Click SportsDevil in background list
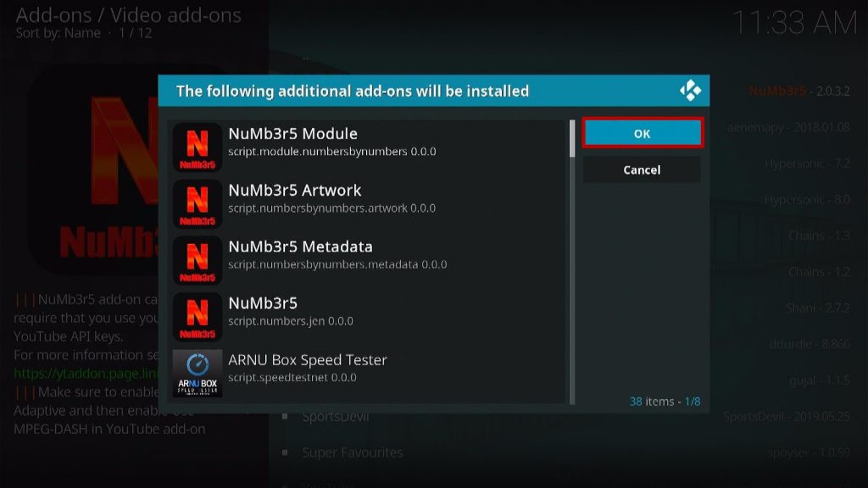The image size is (868, 488). [x=336, y=417]
